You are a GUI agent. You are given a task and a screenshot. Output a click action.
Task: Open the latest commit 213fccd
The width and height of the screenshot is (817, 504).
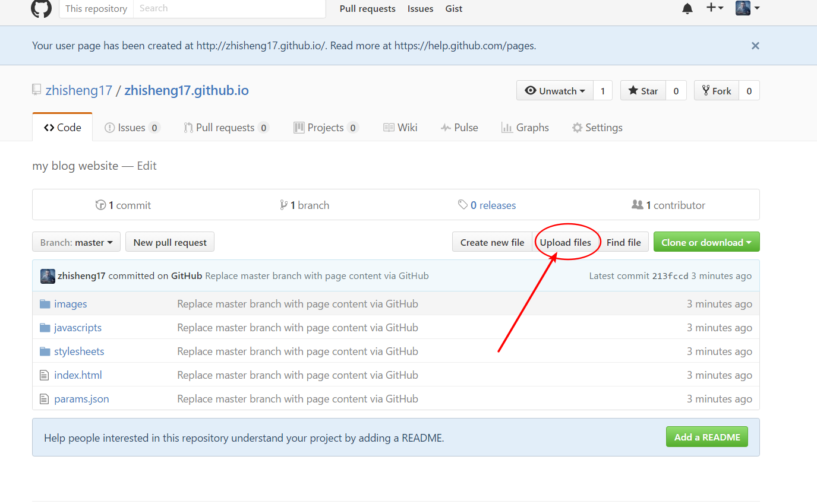670,276
